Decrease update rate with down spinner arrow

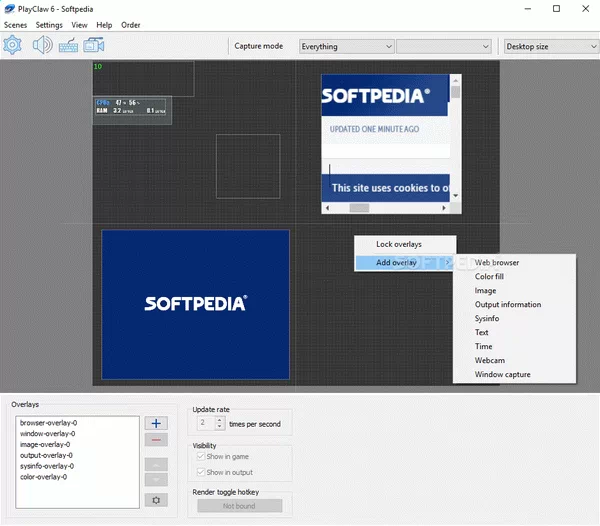coord(220,427)
